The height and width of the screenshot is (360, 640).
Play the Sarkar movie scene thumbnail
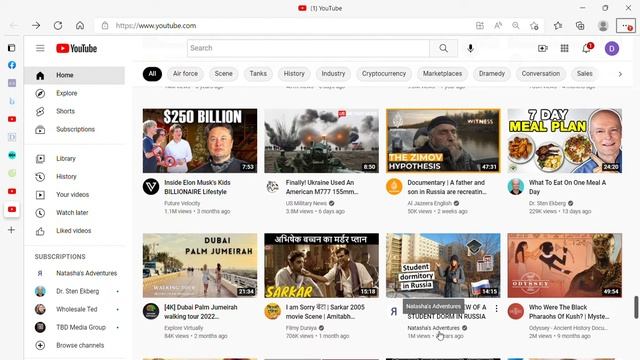(x=321, y=265)
